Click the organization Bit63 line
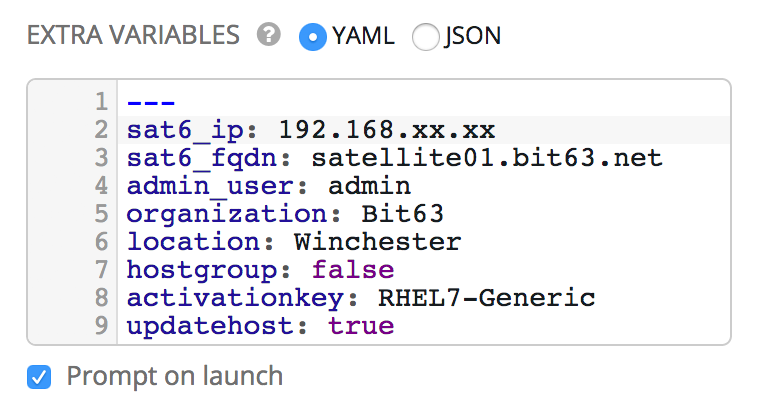 pos(285,214)
